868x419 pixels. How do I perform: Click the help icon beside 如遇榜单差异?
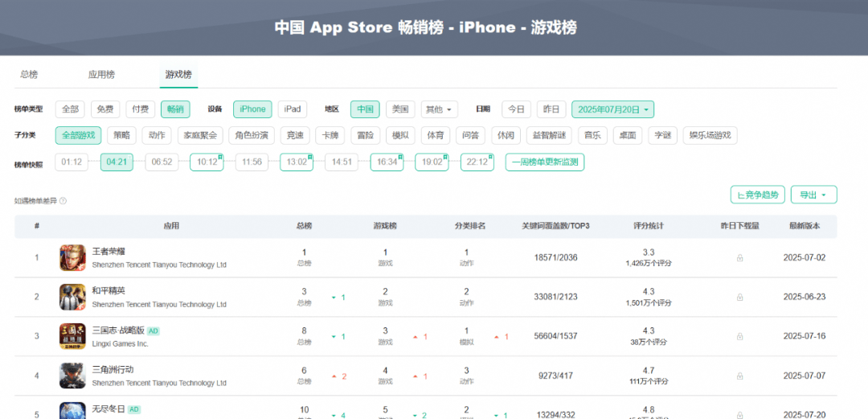tap(63, 201)
